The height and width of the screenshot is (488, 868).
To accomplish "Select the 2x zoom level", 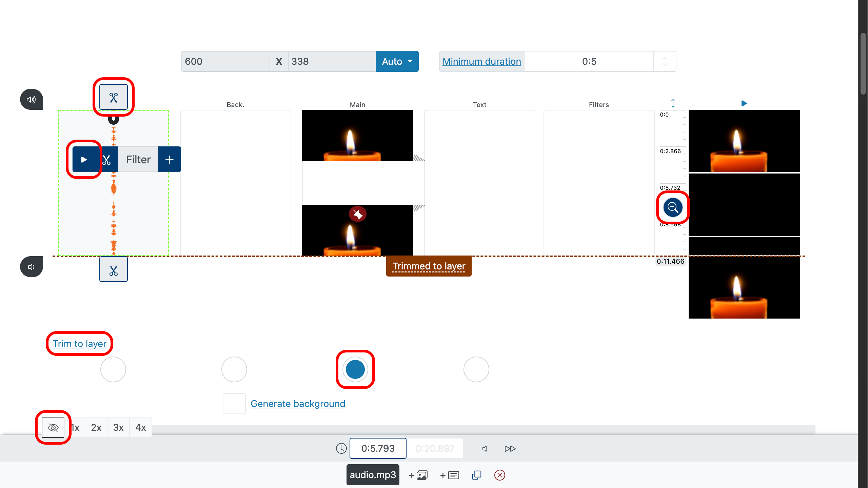I will (x=96, y=428).
